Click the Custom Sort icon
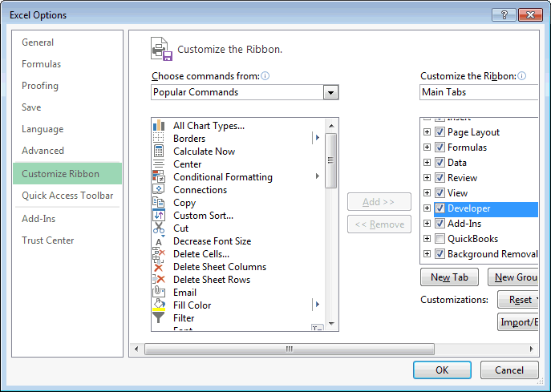The image size is (551, 392). 159,215
